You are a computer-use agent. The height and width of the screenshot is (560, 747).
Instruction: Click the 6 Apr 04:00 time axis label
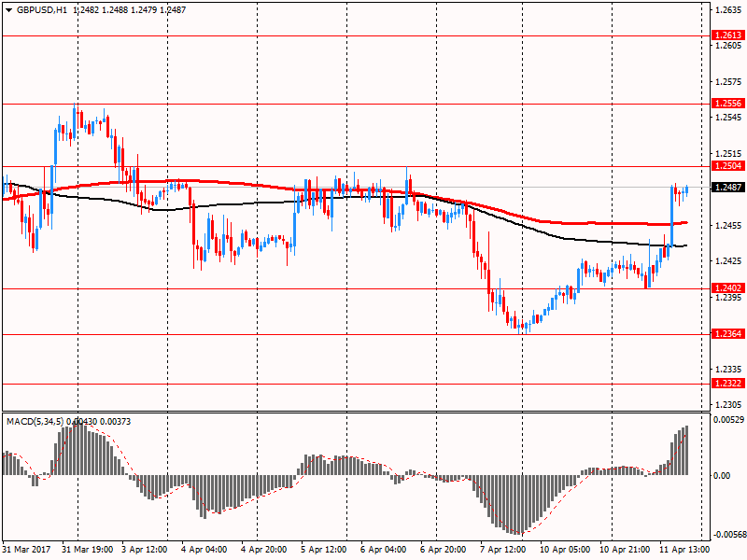point(384,550)
